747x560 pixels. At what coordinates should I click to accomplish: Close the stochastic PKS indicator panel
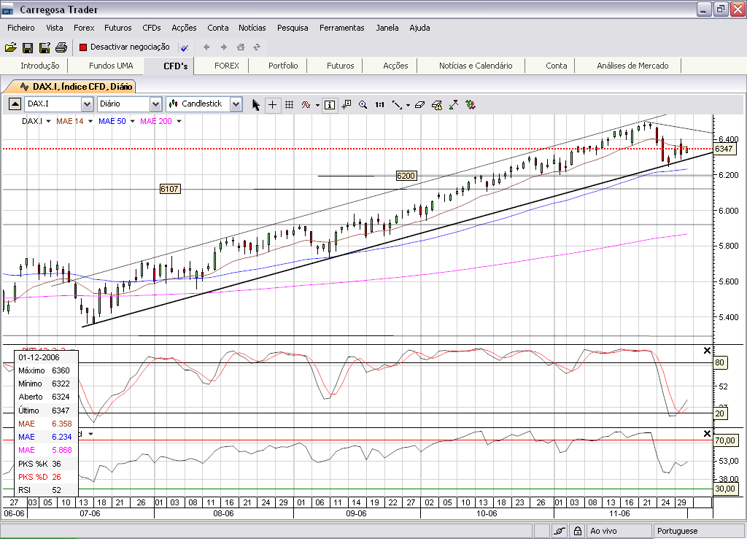click(707, 351)
